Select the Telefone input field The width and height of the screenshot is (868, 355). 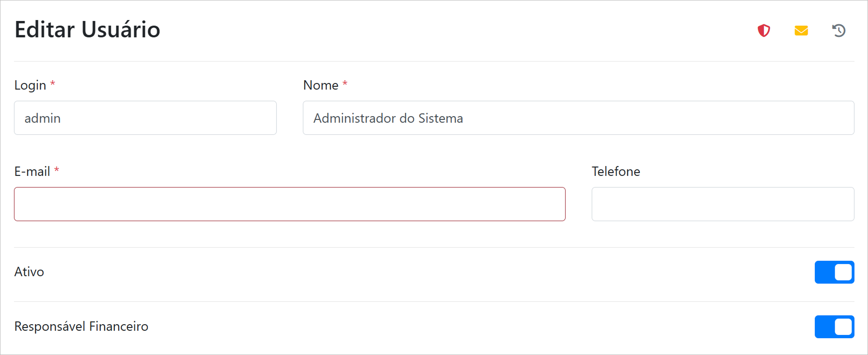pyautogui.click(x=722, y=204)
